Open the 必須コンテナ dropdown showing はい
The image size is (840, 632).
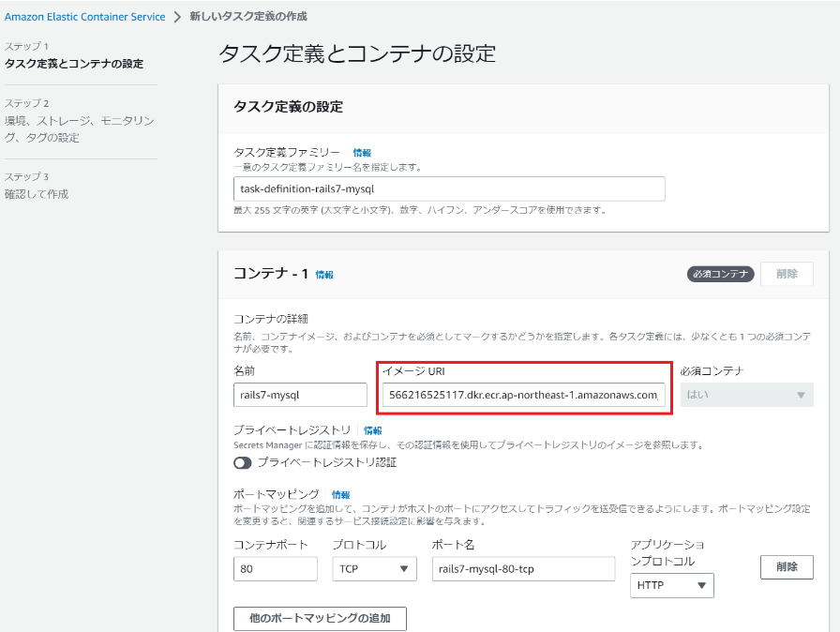(x=747, y=395)
